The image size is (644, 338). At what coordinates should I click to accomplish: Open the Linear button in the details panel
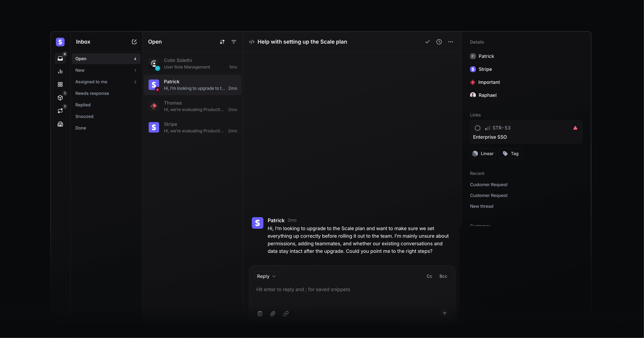click(x=482, y=153)
